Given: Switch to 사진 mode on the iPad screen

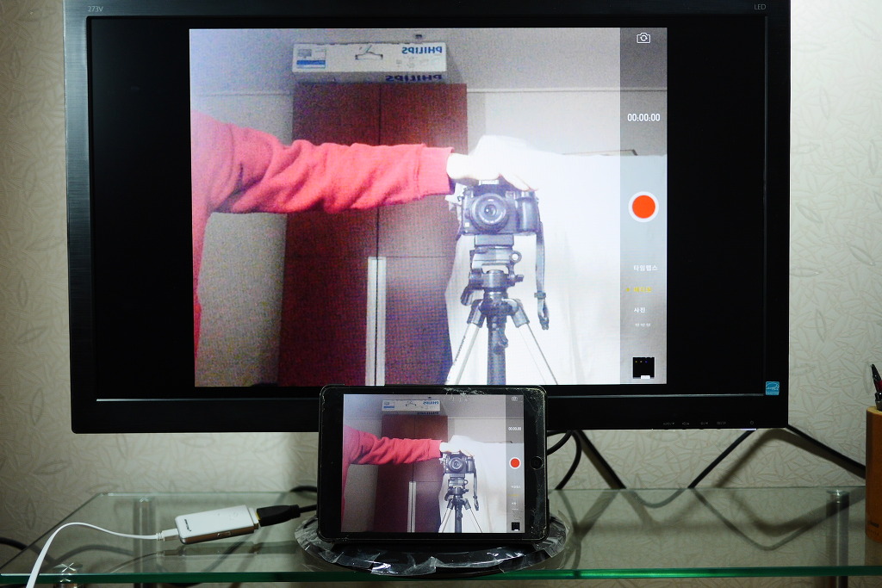Looking at the screenshot, I should [514, 503].
